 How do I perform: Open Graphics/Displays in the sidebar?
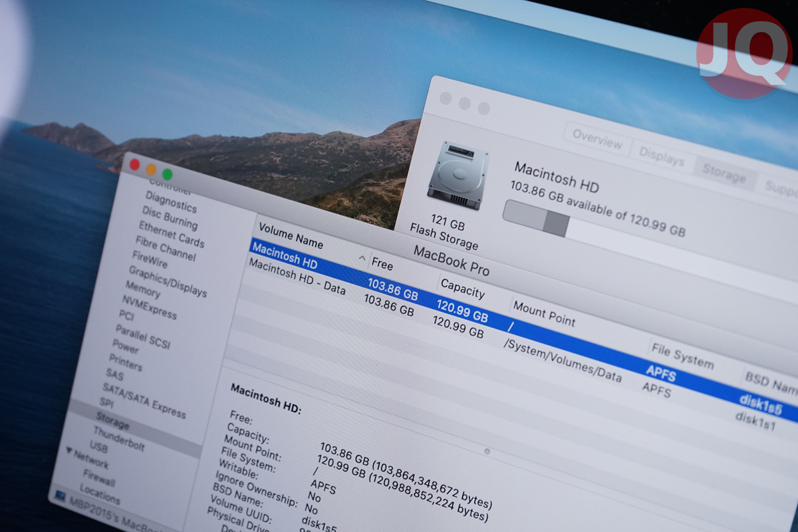(x=168, y=282)
